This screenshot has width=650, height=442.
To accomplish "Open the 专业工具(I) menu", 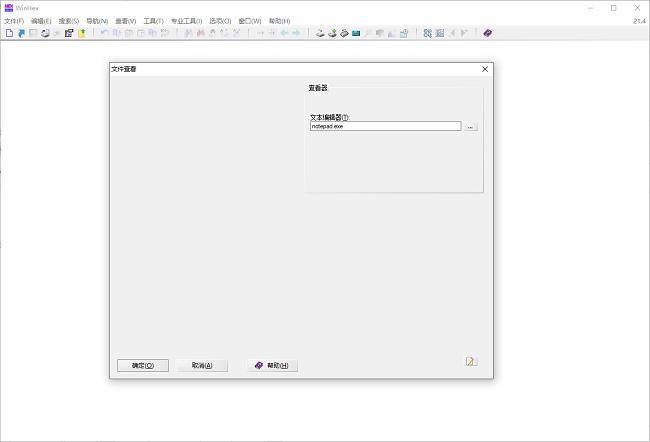I will tap(186, 20).
